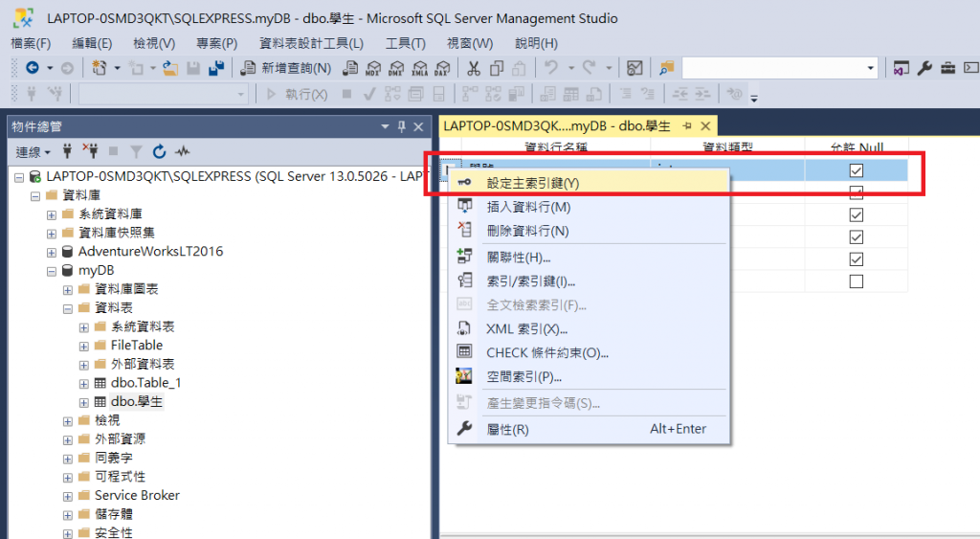Click the MDX query icon
Screen dimensions: 980x539
coord(373,68)
